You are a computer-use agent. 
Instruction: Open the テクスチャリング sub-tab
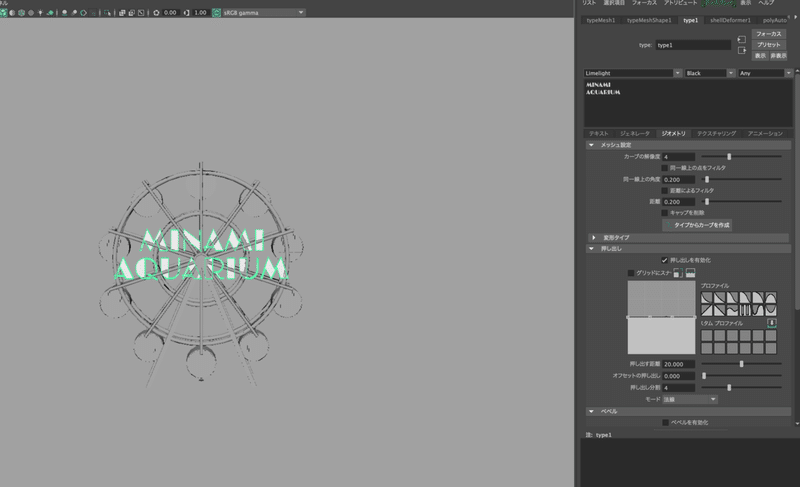coord(716,134)
